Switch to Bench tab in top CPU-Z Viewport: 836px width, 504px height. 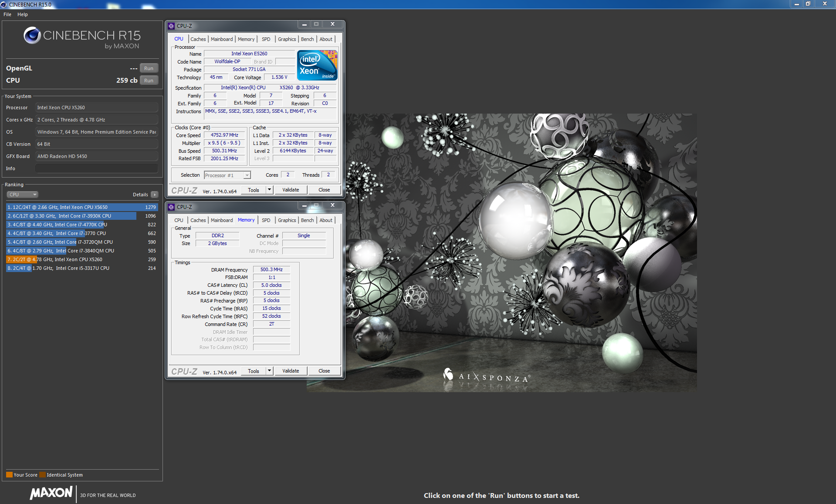click(307, 39)
